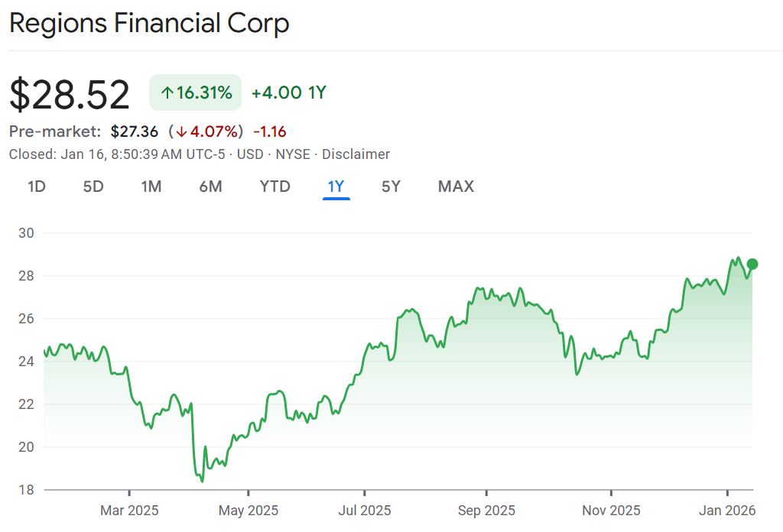
Task: Click the Sep 2025 axis label
Action: (x=486, y=511)
